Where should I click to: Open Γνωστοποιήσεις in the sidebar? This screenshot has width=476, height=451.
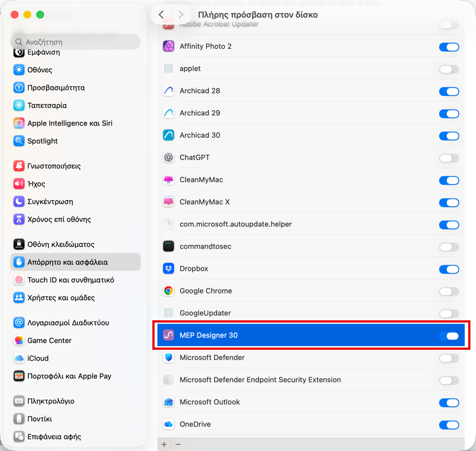75,166
